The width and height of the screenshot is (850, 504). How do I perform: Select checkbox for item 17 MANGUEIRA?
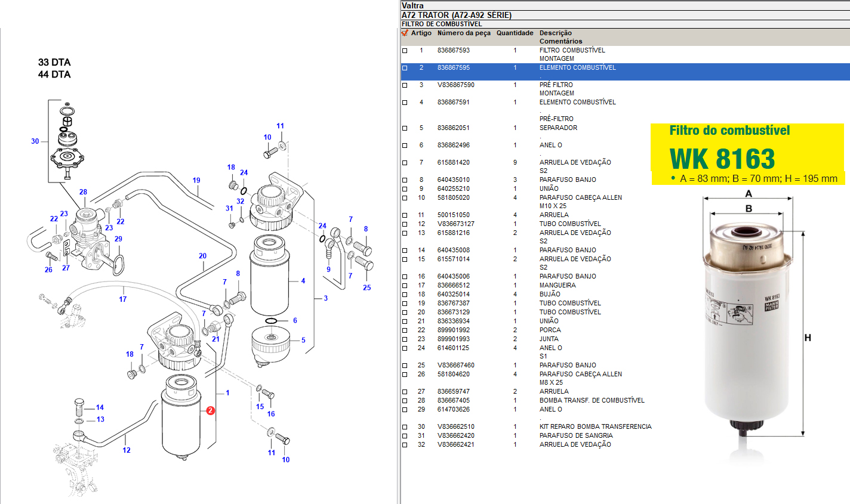tap(405, 286)
